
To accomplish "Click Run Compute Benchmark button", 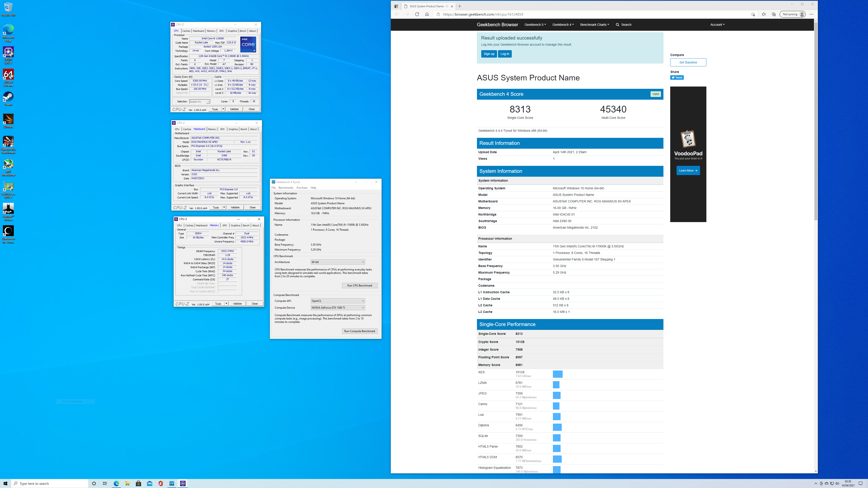I will [x=360, y=331].
